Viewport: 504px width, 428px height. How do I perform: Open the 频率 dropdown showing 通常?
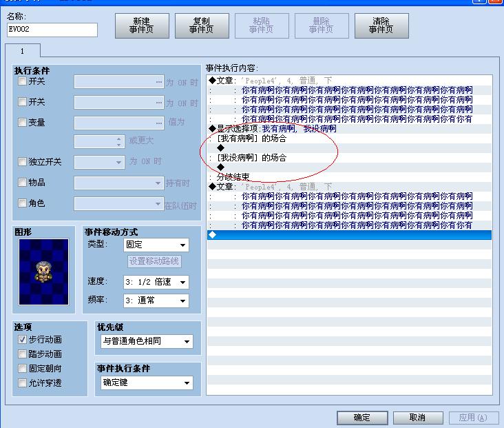(156, 300)
